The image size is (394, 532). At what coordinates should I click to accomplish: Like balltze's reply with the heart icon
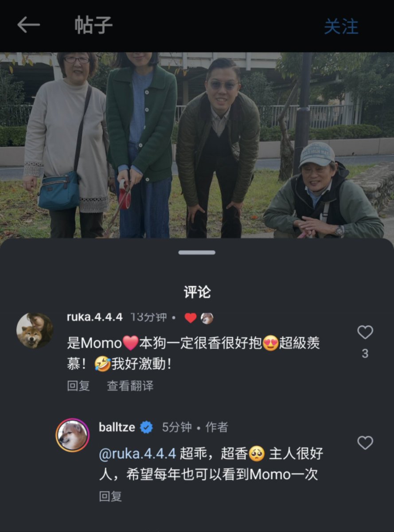click(x=365, y=442)
